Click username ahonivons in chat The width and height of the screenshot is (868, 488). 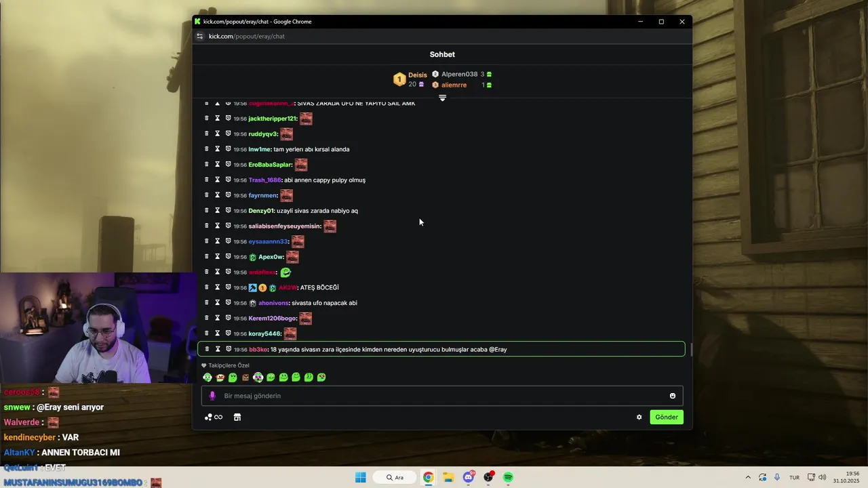pyautogui.click(x=273, y=303)
